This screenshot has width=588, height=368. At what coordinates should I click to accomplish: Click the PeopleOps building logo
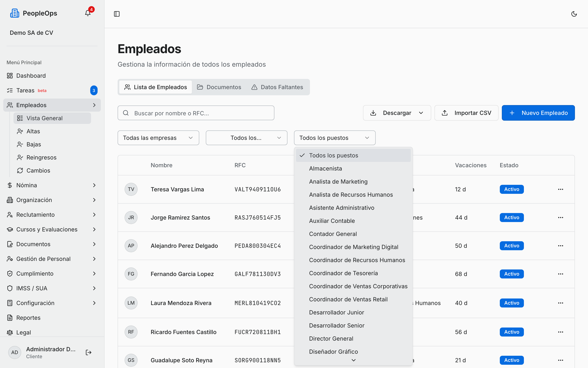[x=14, y=13]
